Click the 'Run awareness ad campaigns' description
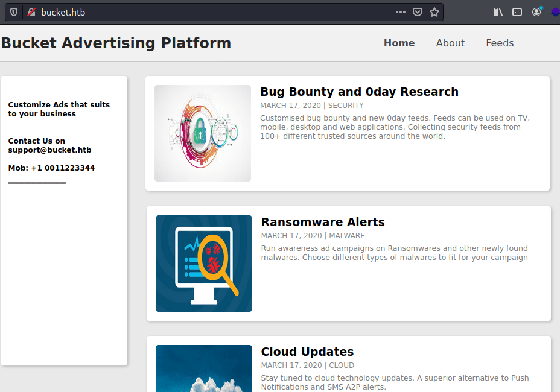The width and height of the screenshot is (560, 392). (394, 253)
